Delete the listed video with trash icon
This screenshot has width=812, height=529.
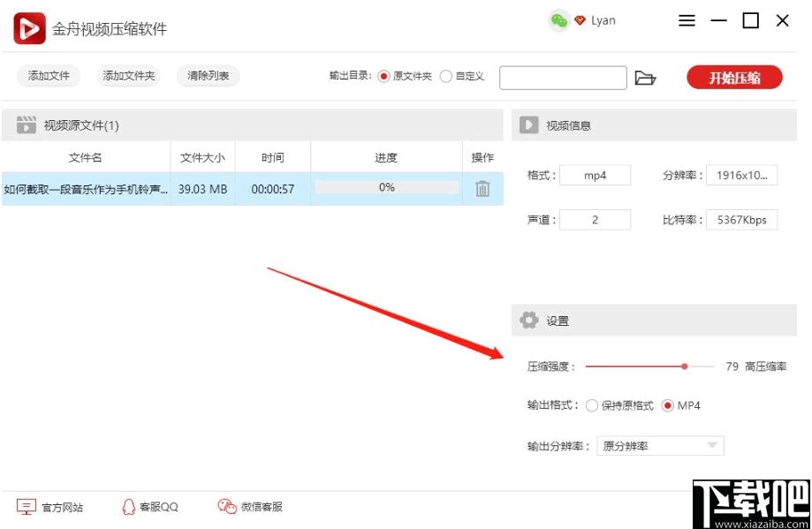482,187
